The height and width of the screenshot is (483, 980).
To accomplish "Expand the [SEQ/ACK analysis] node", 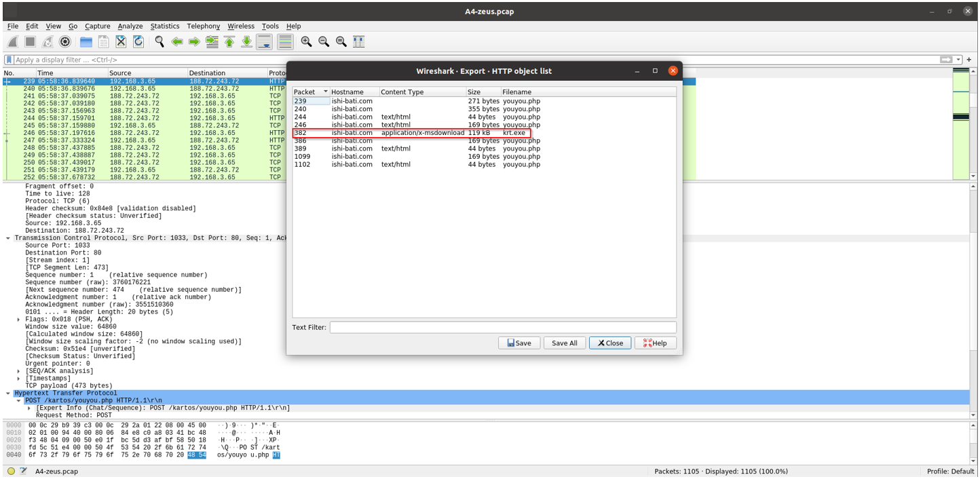I will (x=19, y=371).
